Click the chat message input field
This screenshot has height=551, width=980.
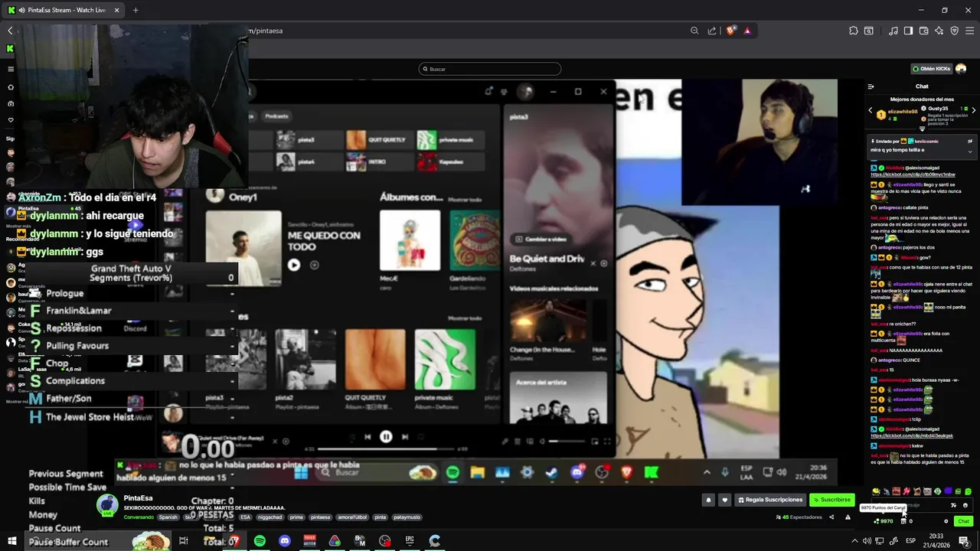click(x=922, y=505)
